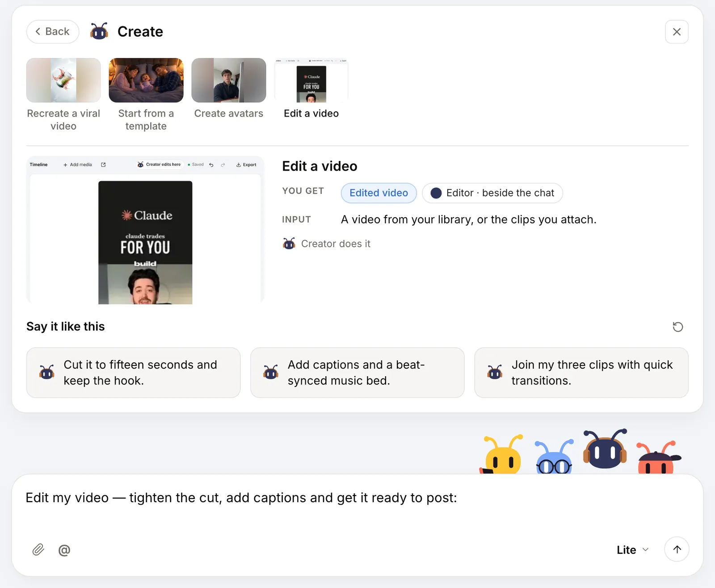Pick the Join my three clips suggestion
The width and height of the screenshot is (715, 588).
coord(581,373)
